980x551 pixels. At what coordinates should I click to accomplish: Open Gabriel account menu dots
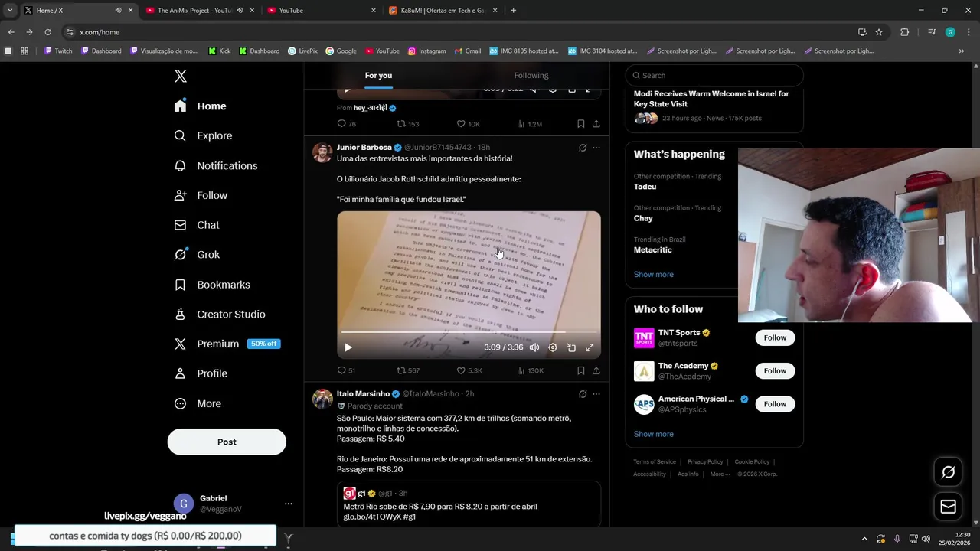click(289, 504)
